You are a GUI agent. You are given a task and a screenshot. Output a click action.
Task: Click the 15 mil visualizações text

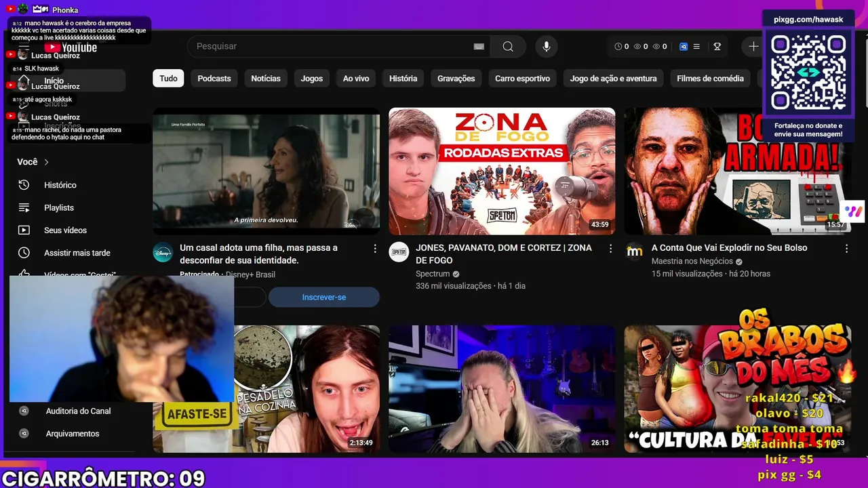(687, 274)
